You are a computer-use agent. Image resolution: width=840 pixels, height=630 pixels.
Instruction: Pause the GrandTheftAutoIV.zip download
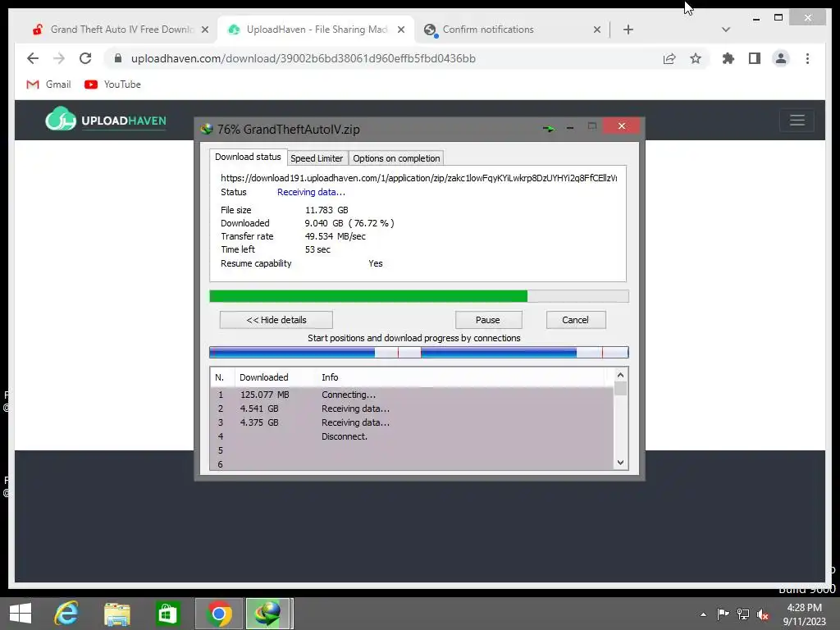click(488, 320)
